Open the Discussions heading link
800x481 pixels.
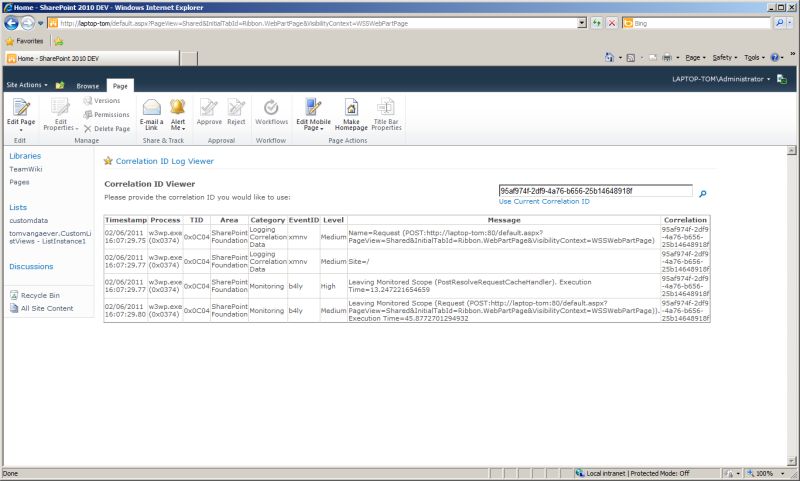(x=31, y=266)
